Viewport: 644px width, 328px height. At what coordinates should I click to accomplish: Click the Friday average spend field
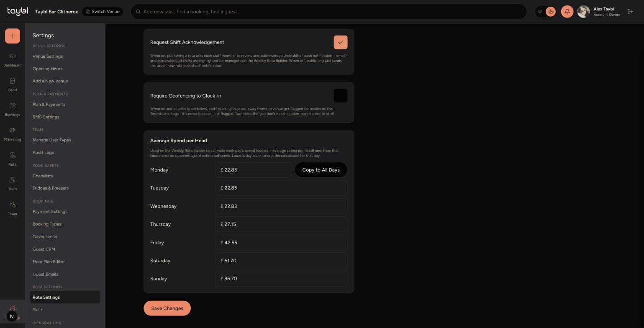click(x=281, y=243)
